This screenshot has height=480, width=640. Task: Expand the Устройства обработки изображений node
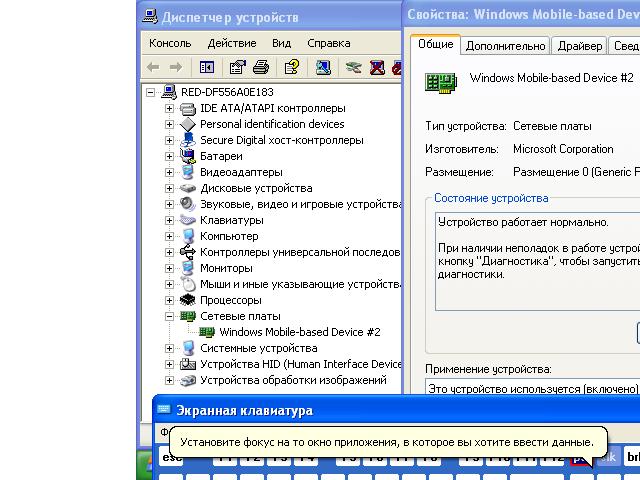click(x=169, y=380)
